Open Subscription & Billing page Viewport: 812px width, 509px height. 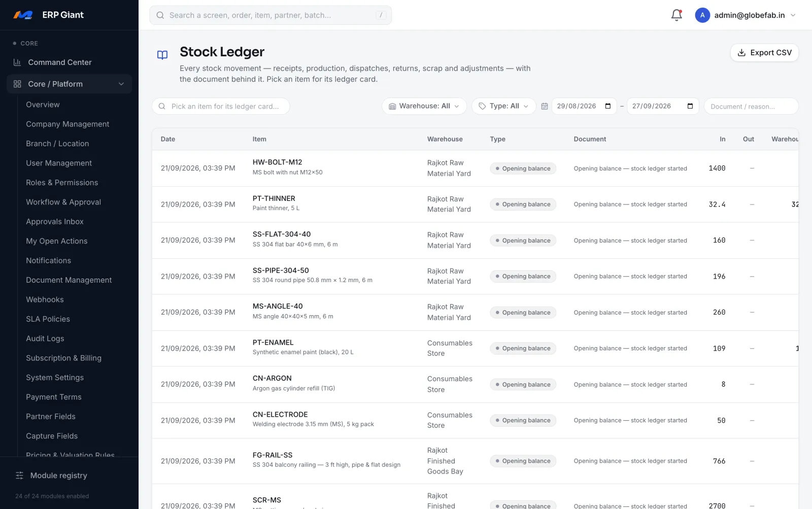64,358
